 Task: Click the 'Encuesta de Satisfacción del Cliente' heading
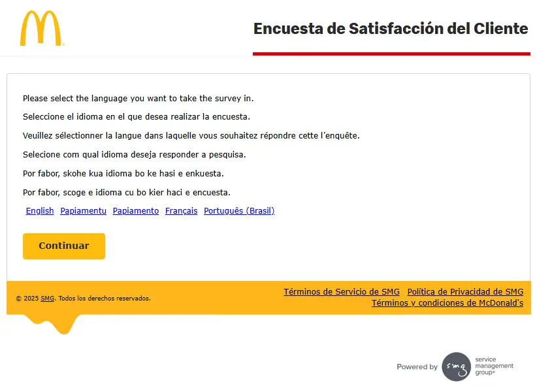[x=391, y=28]
